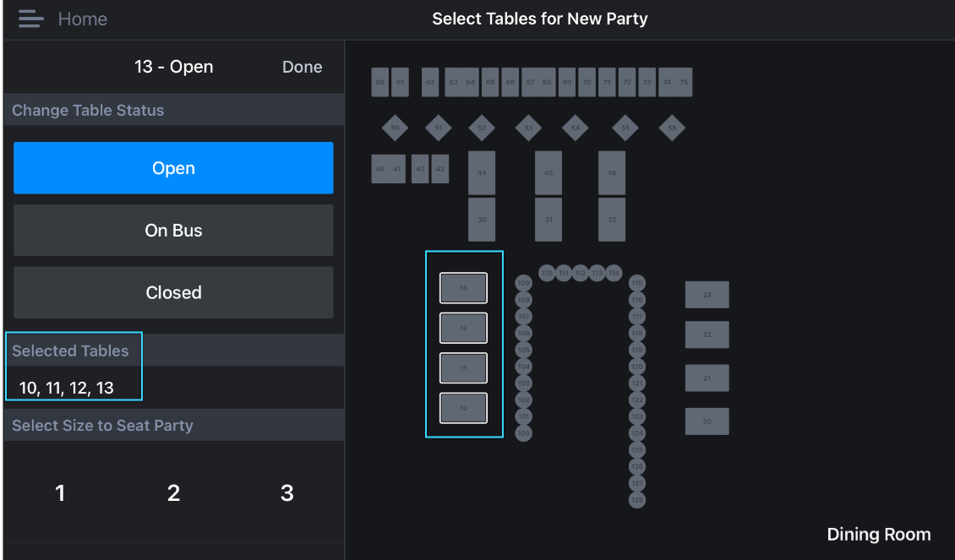This screenshot has height=560, width=955.
Task: Select tall table 44
Action: tap(481, 173)
